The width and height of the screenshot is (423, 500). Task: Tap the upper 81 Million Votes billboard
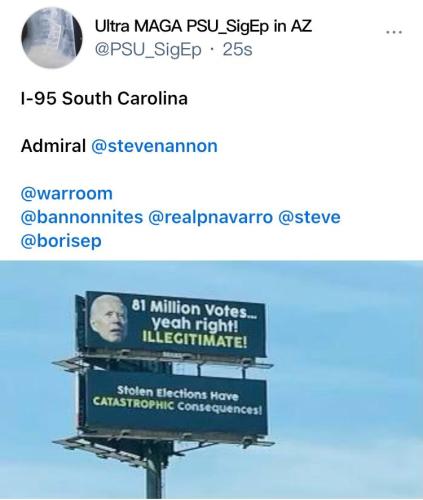coord(176,324)
